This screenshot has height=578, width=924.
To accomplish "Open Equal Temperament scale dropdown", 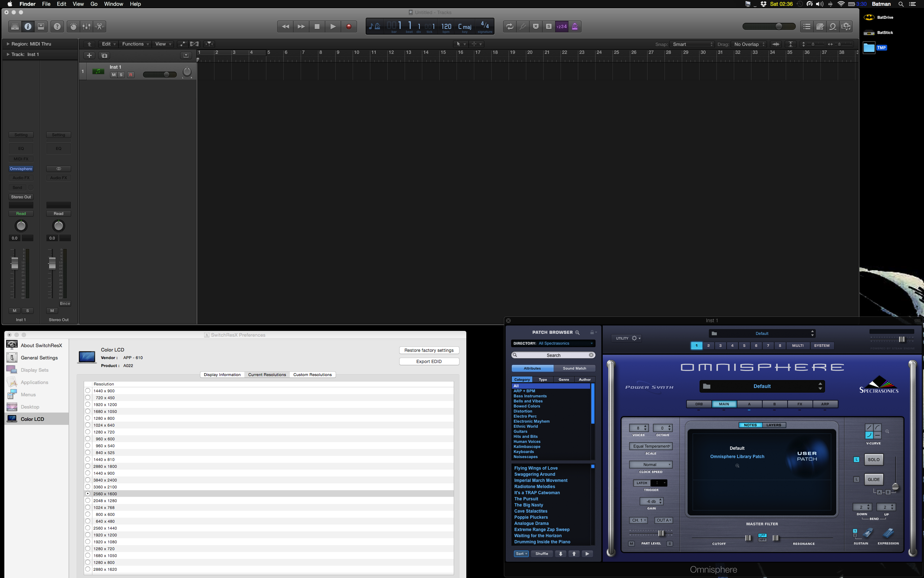I will point(651,446).
